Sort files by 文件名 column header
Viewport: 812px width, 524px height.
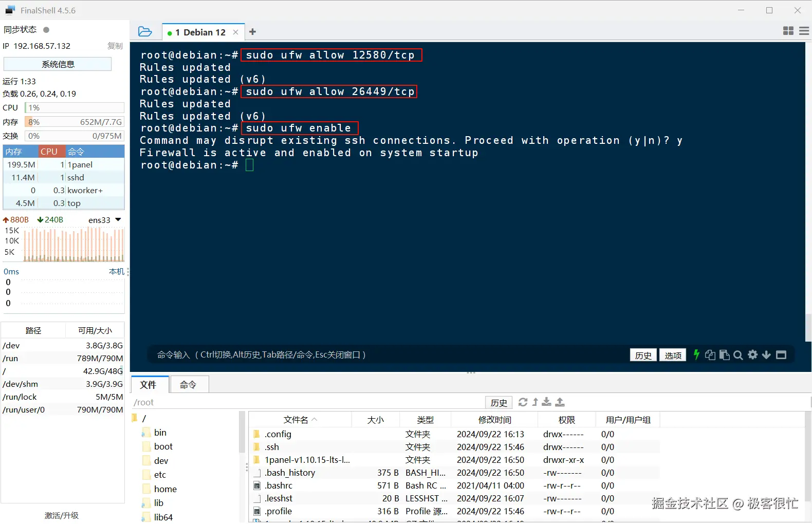tap(300, 420)
